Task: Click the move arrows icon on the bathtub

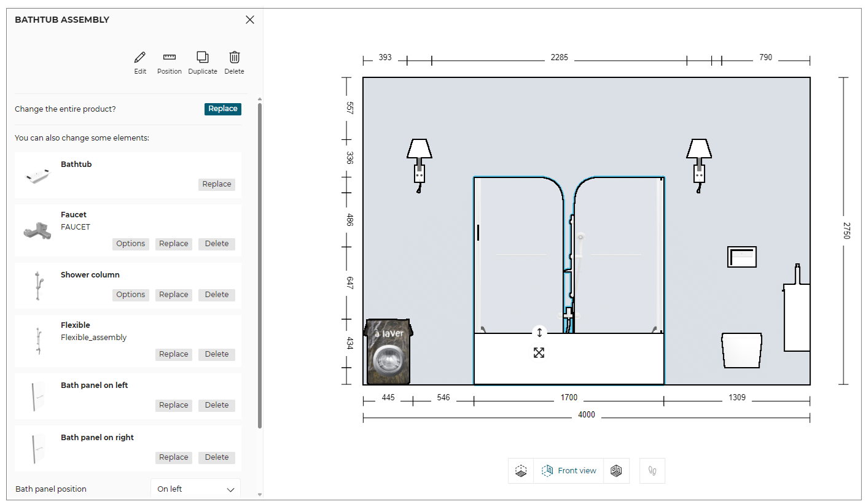Action: (x=539, y=353)
